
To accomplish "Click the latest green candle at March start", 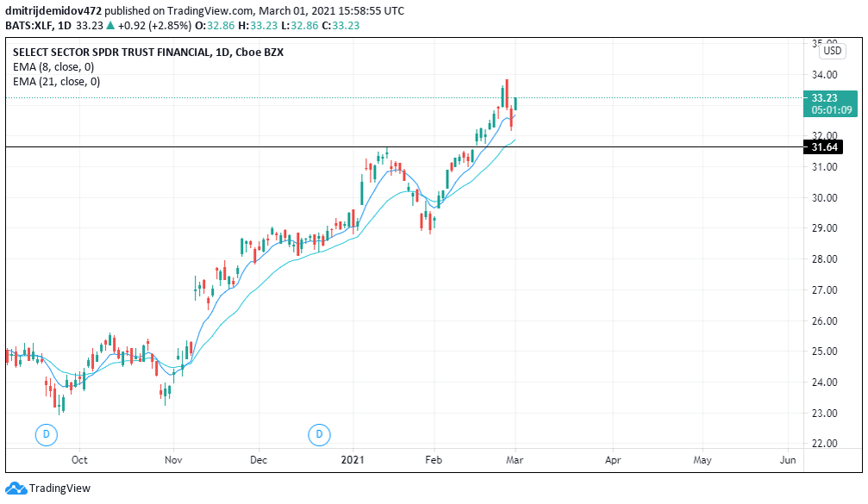I will (x=515, y=103).
